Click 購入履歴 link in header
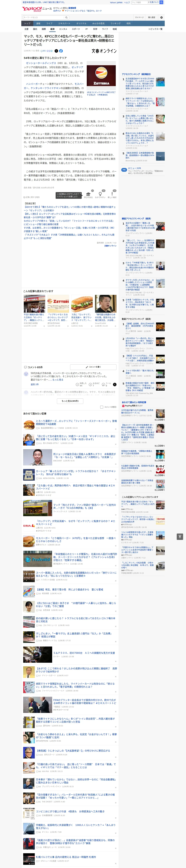Screen dimensions: 186x868 pos(152,17)
